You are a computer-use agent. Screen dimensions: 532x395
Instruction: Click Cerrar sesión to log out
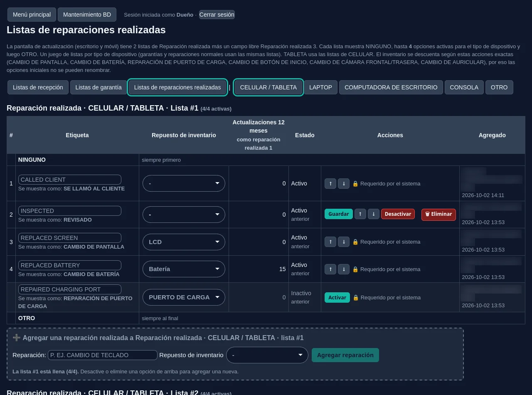coord(217,15)
